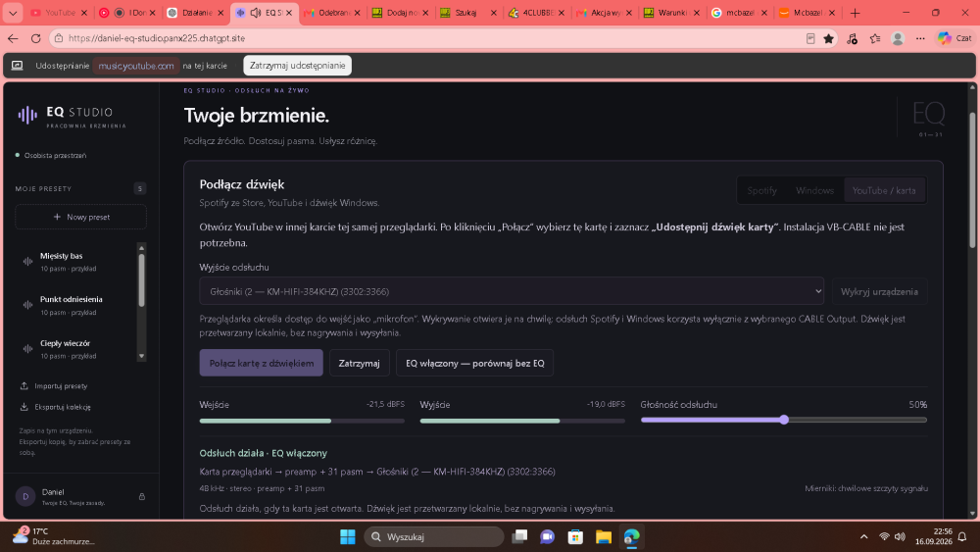Image resolution: width=980 pixels, height=552 pixels.
Task: Open the Wyjście odsłuchu device dropdown
Action: pyautogui.click(x=512, y=291)
